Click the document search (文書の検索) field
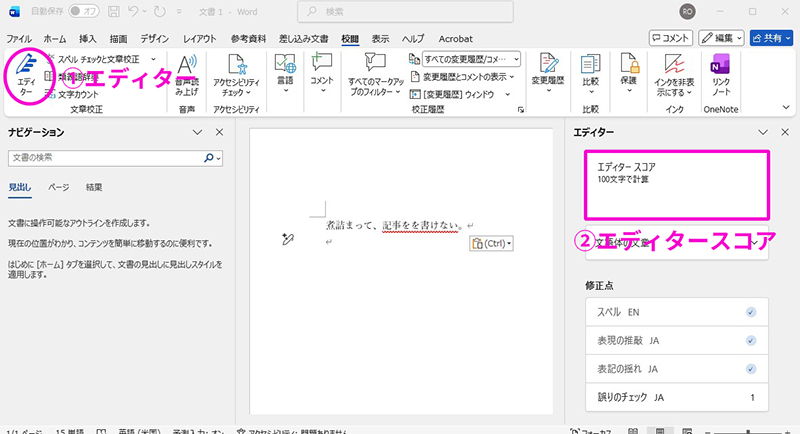800x434 pixels. [x=105, y=158]
